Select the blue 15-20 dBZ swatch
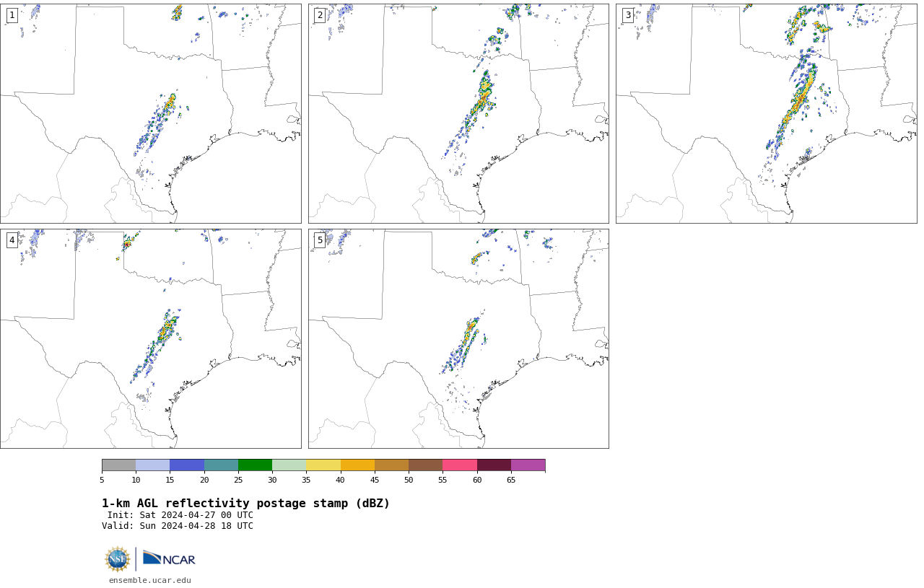This screenshot has width=924, height=588. point(187,465)
